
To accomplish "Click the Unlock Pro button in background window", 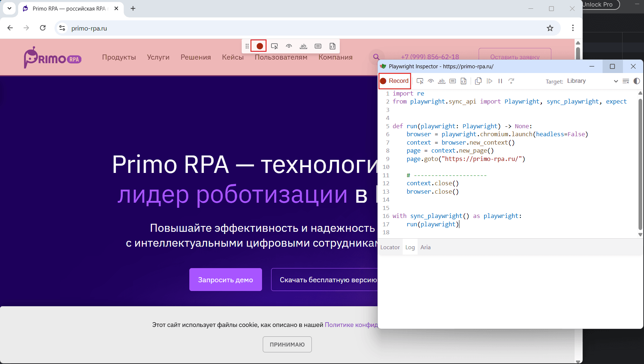I will (600, 4).
